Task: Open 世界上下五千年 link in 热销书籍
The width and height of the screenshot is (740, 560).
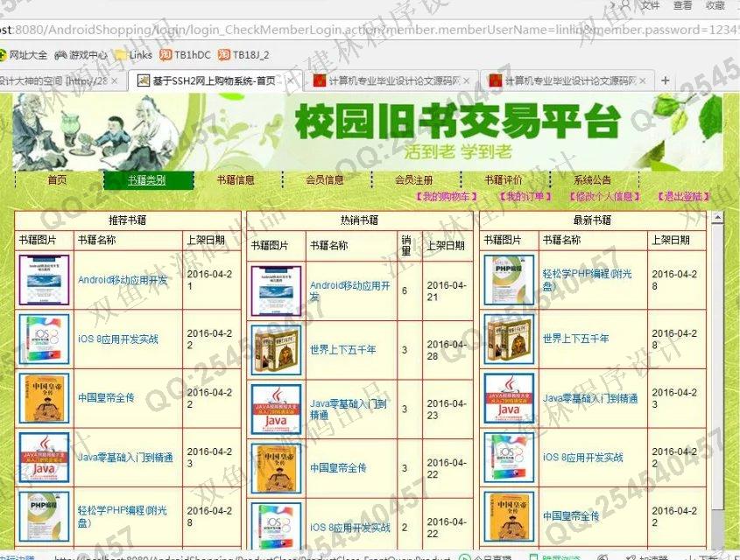Action: pos(343,350)
